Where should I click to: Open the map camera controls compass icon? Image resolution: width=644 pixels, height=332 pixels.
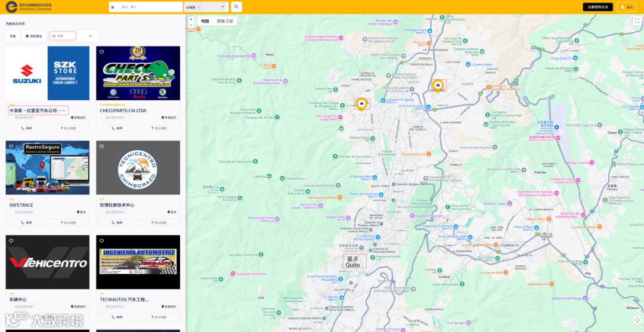coord(637,319)
